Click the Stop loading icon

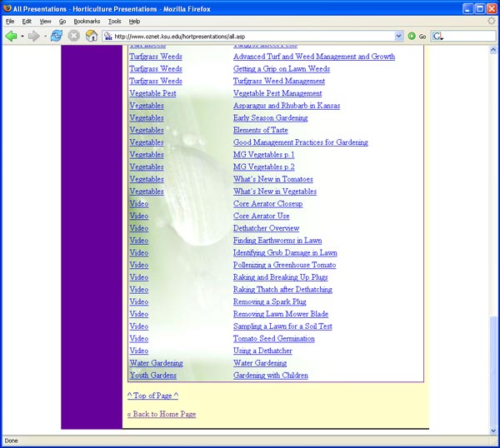(x=73, y=36)
